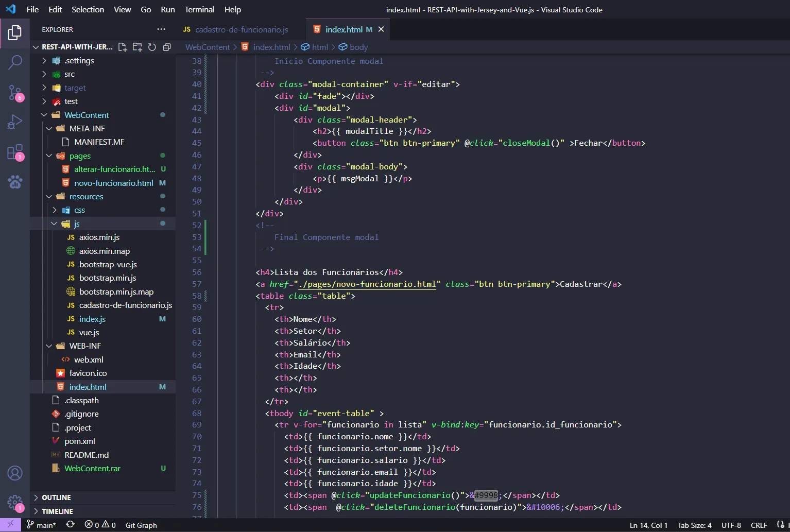The width and height of the screenshot is (790, 532).
Task: Open Git Graph from status bar
Action: pos(141,525)
